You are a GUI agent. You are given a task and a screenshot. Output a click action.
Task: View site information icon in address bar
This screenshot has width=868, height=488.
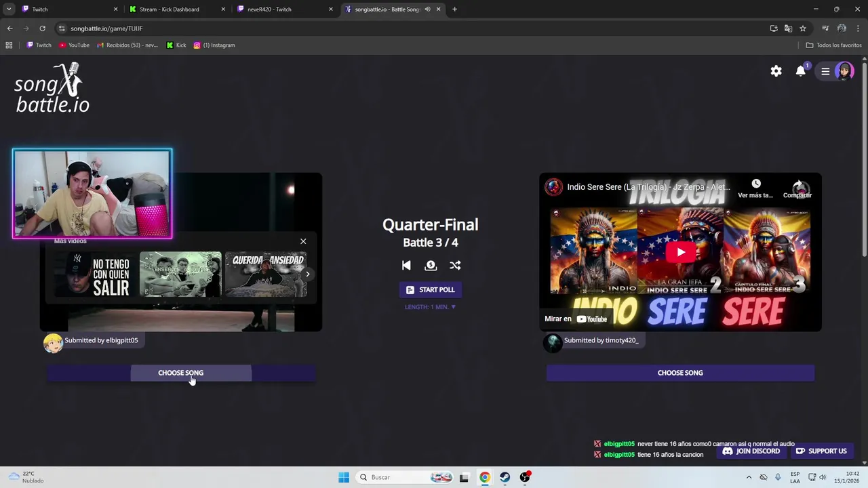(62, 28)
